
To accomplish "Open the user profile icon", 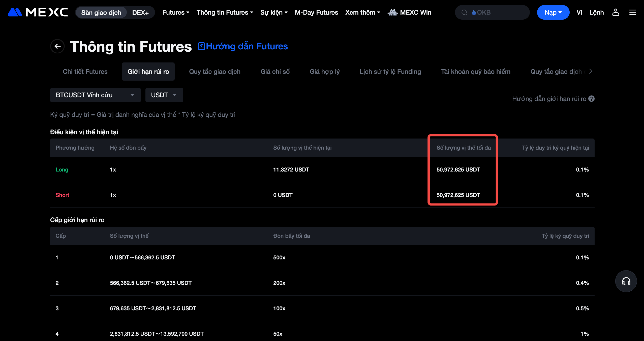I will 616,12.
